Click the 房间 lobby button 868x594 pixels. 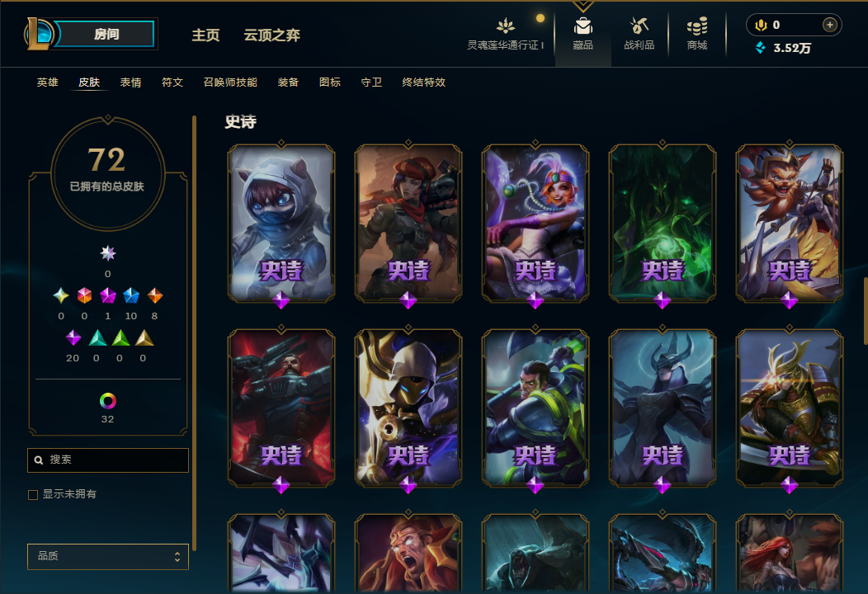coord(106,34)
